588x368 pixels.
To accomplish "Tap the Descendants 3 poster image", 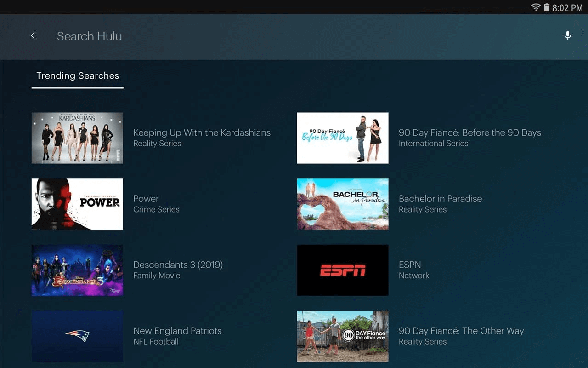I will coord(77,270).
